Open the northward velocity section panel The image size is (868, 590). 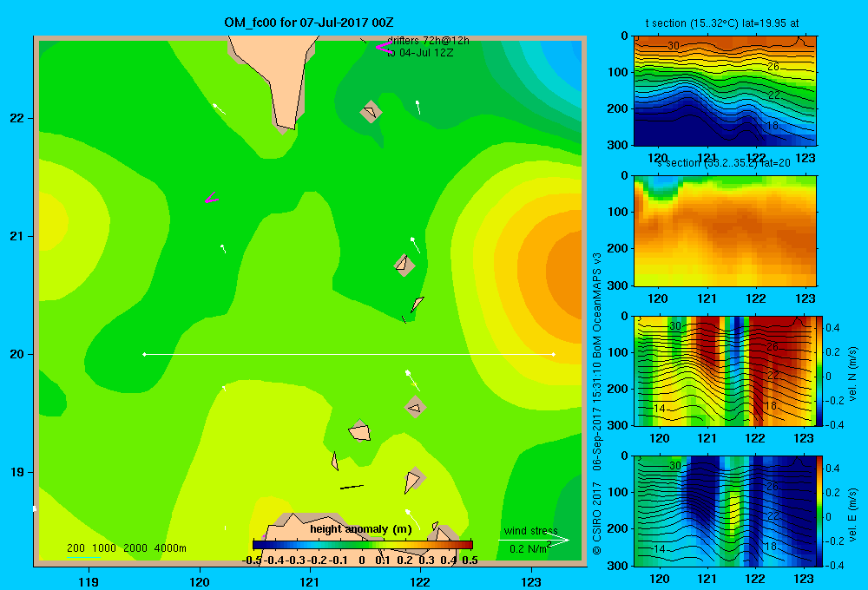(x=725, y=370)
